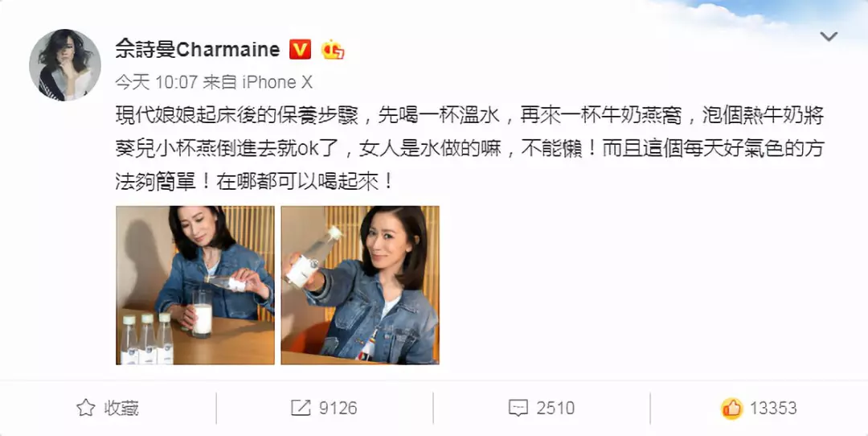Click the comment bubble icon
The image size is (868, 436).
(518, 409)
